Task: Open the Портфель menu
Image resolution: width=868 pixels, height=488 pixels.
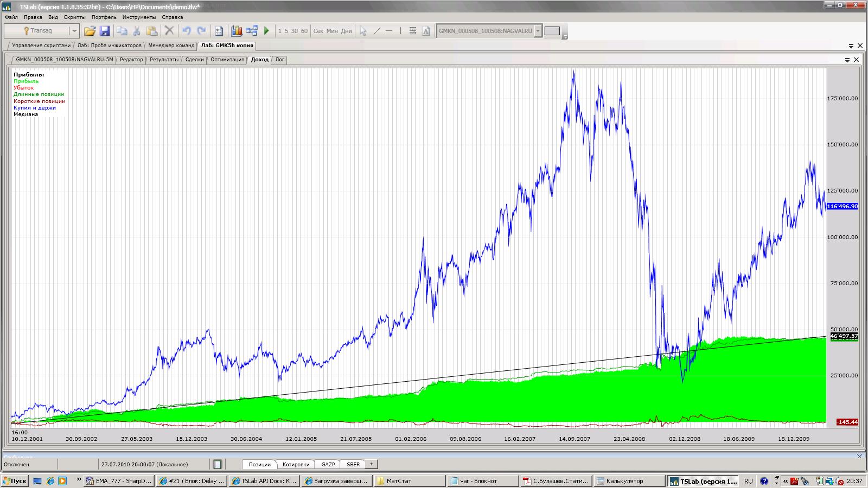Action: click(x=104, y=17)
